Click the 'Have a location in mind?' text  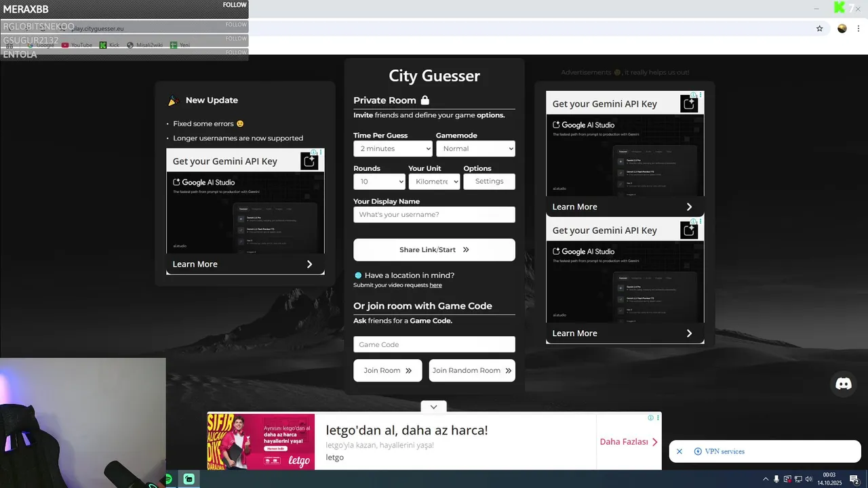click(410, 275)
